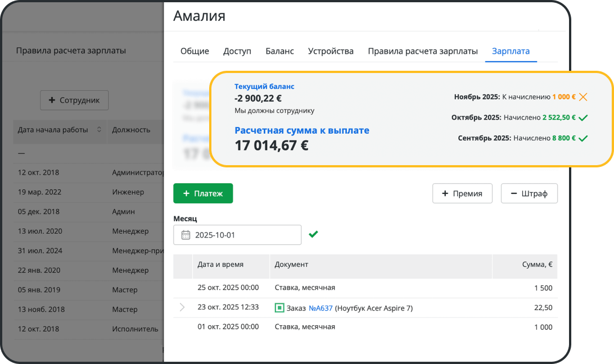Click green checkmark next to Октябрь 2025
The width and height of the screenshot is (614, 364).
coord(583,117)
